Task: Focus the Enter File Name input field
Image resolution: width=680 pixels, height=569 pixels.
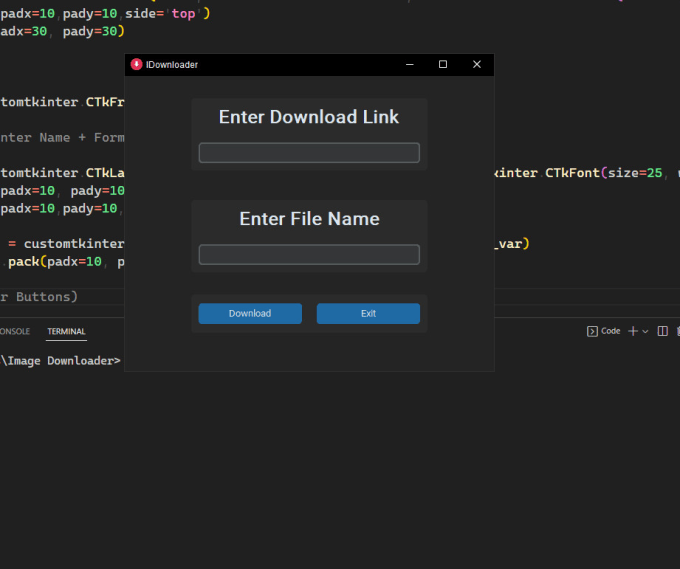Action: pyautogui.click(x=309, y=255)
